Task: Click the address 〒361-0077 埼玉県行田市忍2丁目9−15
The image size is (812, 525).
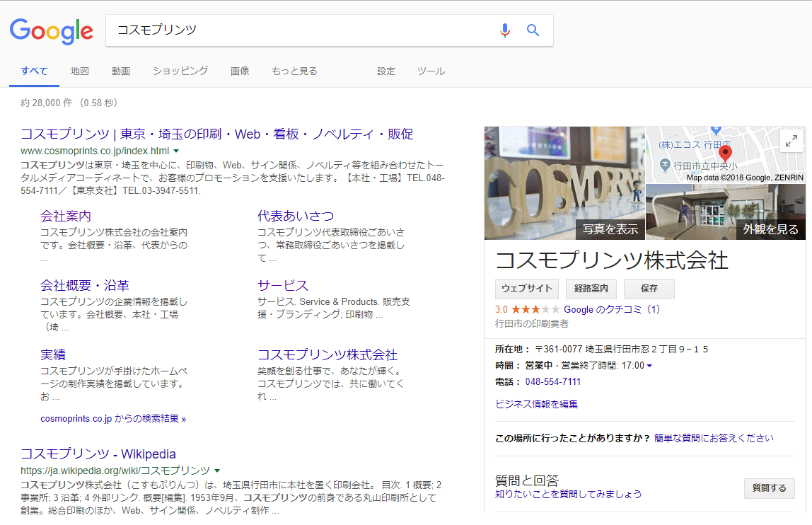Action: coord(622,350)
